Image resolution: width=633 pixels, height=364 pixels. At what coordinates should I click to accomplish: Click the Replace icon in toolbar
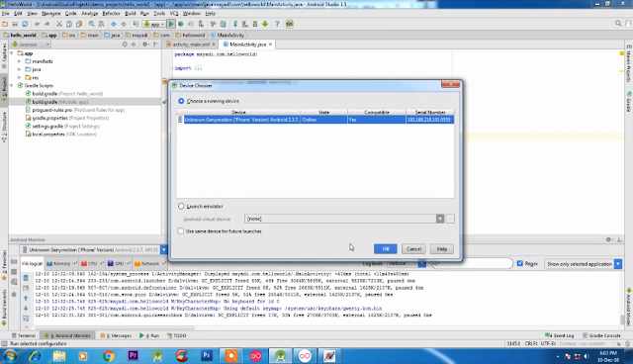point(101,24)
